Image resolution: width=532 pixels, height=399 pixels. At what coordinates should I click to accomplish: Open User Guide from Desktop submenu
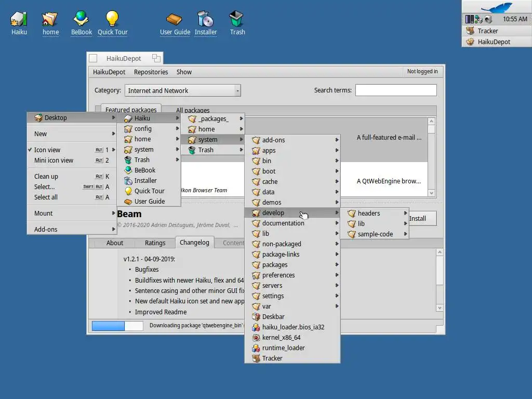[149, 201]
